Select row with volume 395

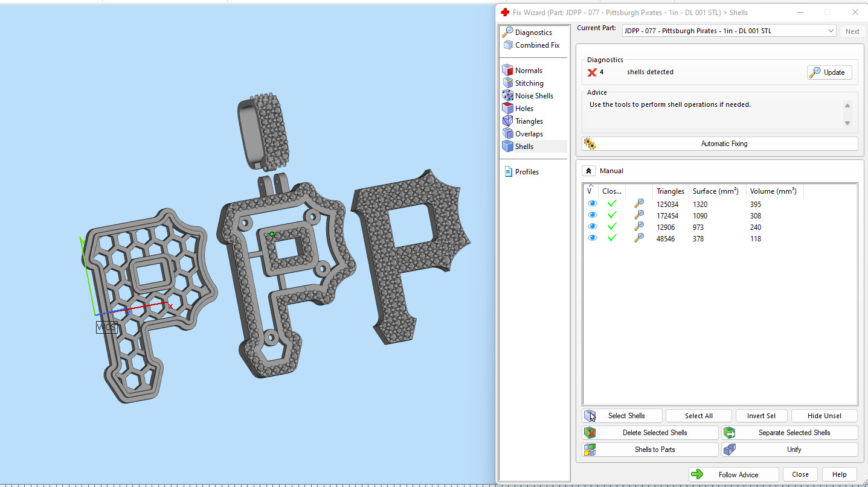719,204
